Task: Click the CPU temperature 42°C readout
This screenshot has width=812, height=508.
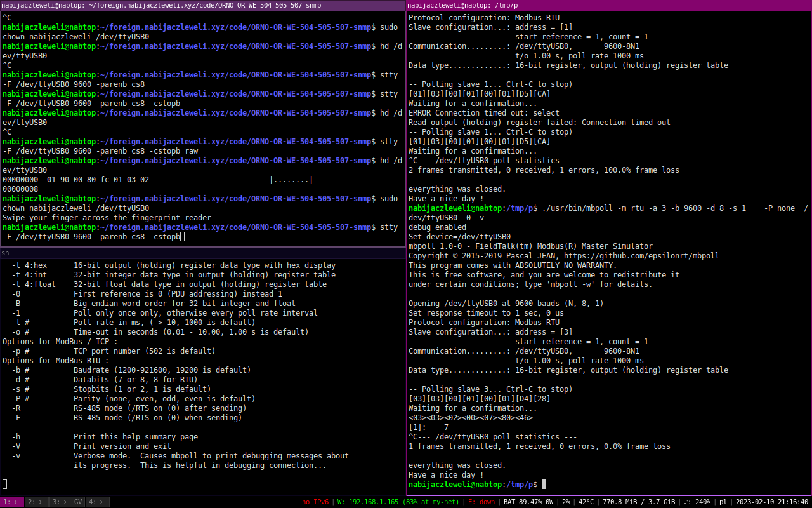Action: pos(587,502)
